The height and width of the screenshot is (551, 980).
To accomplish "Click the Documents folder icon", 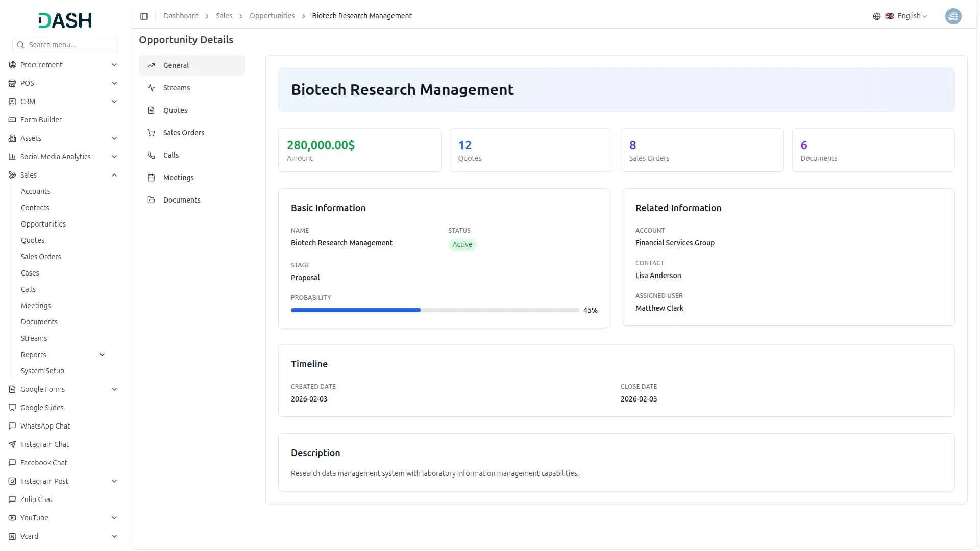I will coord(151,200).
